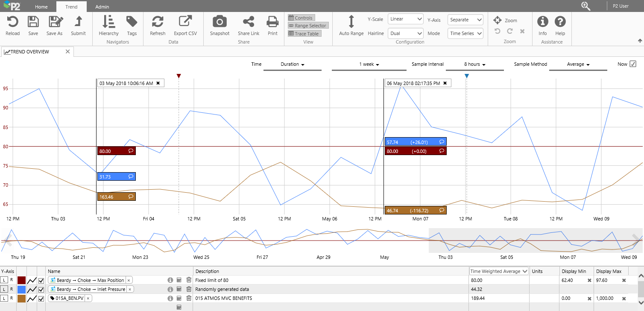Click the Auto Range icon
644x311 pixels.
351,22
